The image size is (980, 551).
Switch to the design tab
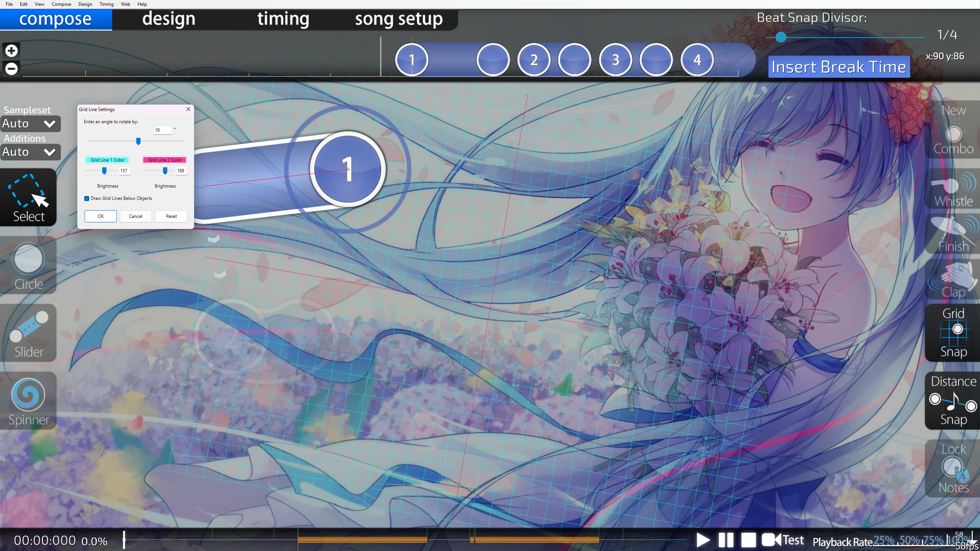(x=169, y=19)
